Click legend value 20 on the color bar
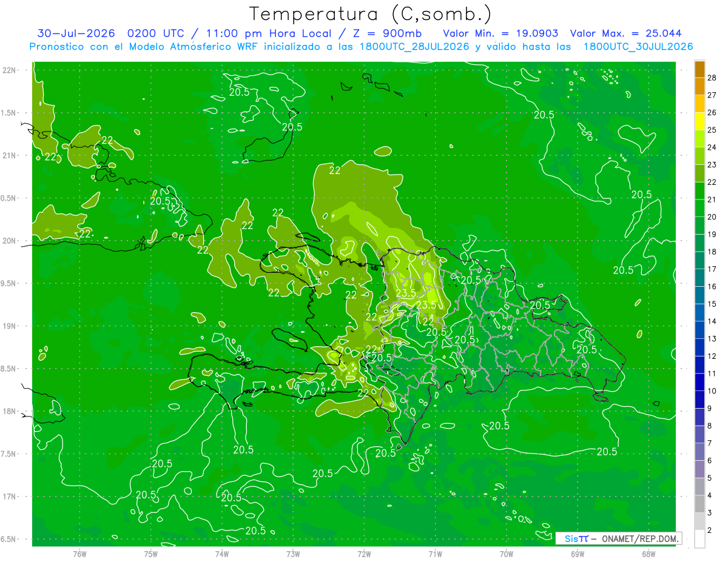The height and width of the screenshot is (562, 728). [712, 216]
